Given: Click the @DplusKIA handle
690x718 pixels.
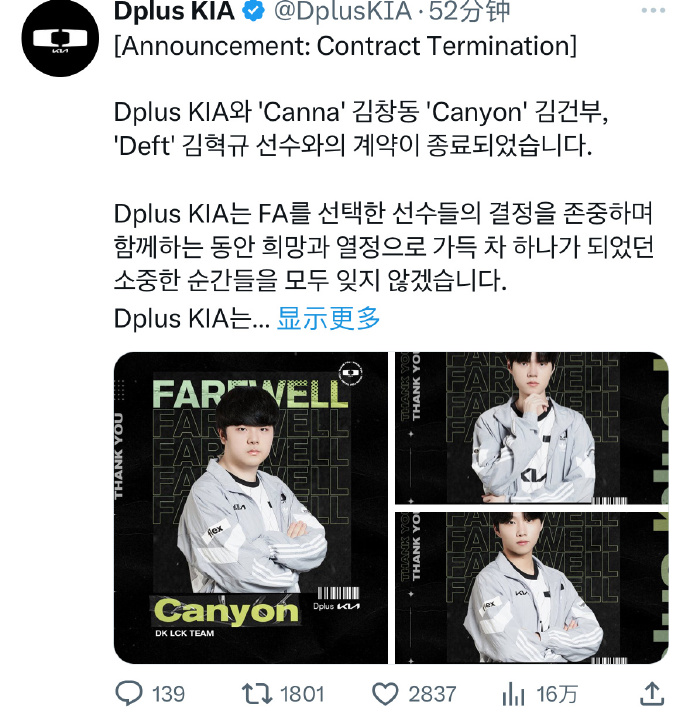Looking at the screenshot, I should coord(342,11).
